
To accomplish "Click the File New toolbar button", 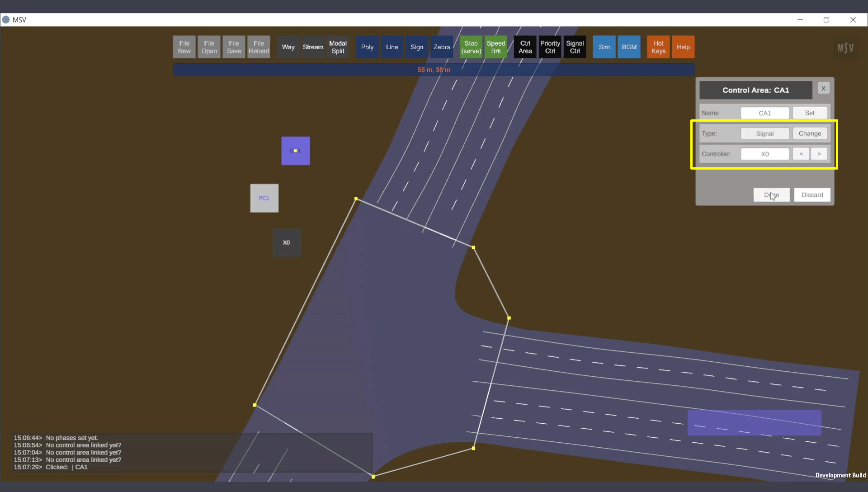I will point(184,47).
